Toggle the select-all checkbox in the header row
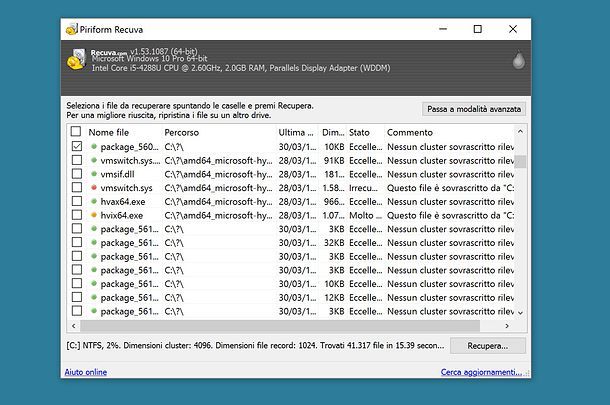Image resolution: width=610 pixels, height=405 pixels. pyautogui.click(x=76, y=131)
